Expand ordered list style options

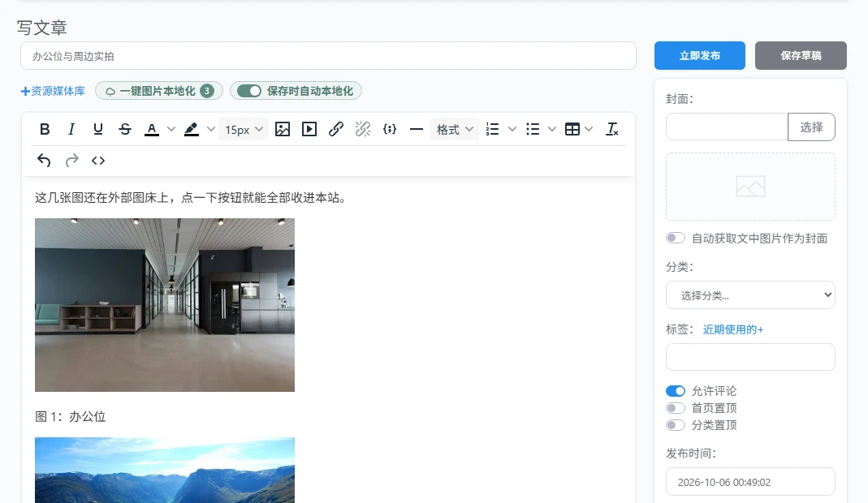pos(512,130)
